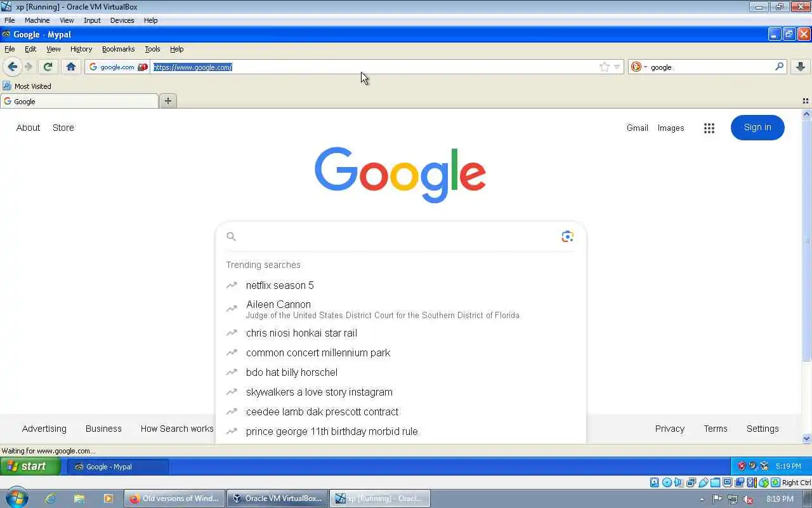Image resolution: width=812 pixels, height=508 pixels.
Task: Bookmark this page with the star icon
Action: point(604,67)
